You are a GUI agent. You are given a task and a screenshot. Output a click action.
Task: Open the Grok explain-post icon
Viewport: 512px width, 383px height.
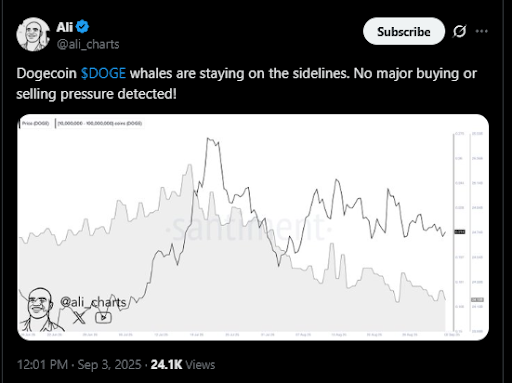tap(459, 31)
